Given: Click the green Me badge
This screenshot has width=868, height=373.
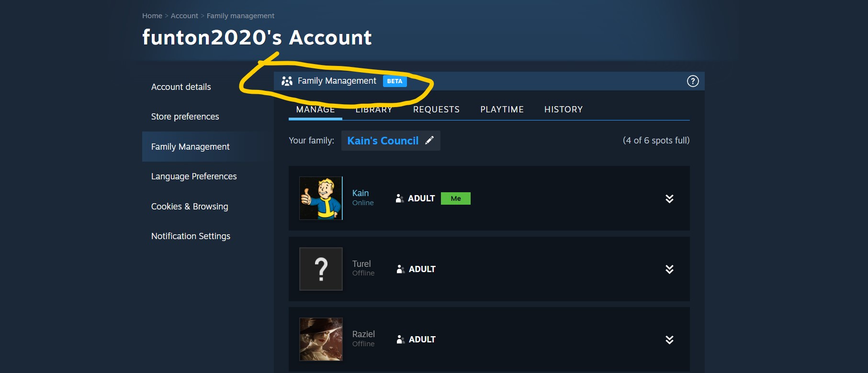Looking at the screenshot, I should tap(456, 198).
